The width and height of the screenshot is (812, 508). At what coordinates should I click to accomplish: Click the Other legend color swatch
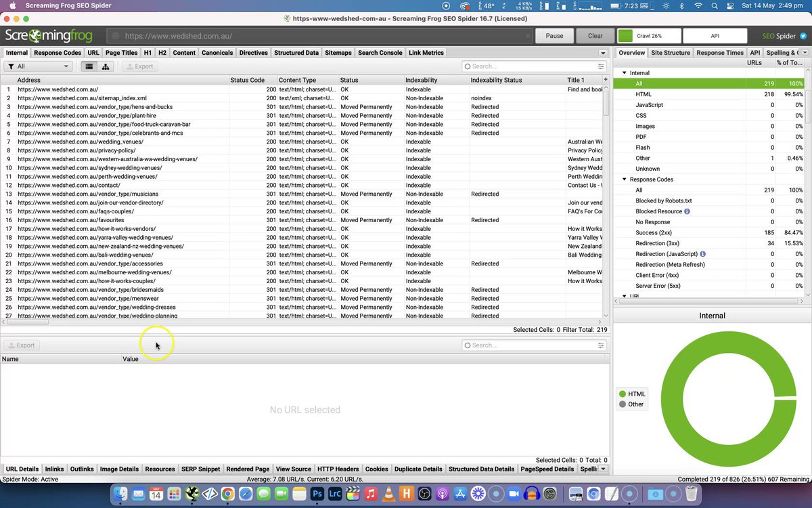(x=622, y=404)
